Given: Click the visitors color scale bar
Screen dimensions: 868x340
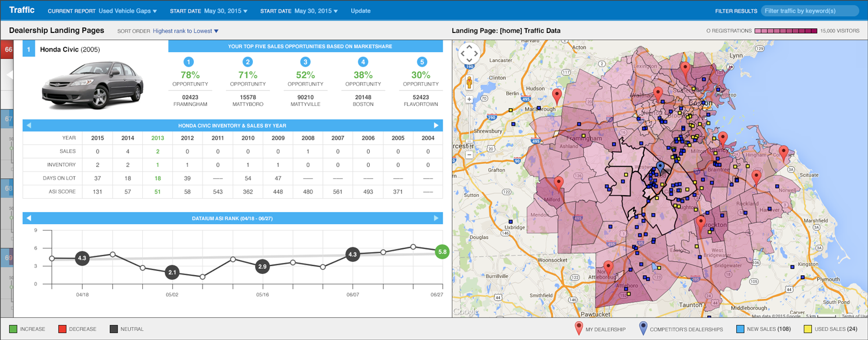Looking at the screenshot, I should pos(786,31).
